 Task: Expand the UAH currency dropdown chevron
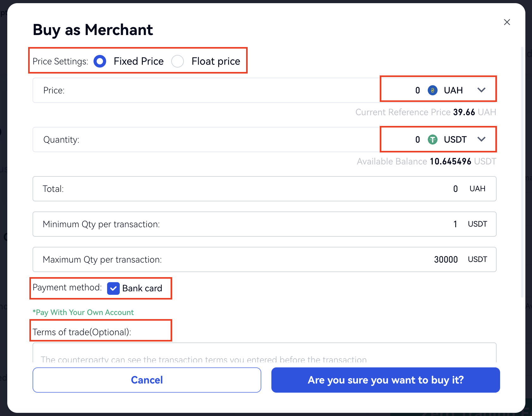481,90
